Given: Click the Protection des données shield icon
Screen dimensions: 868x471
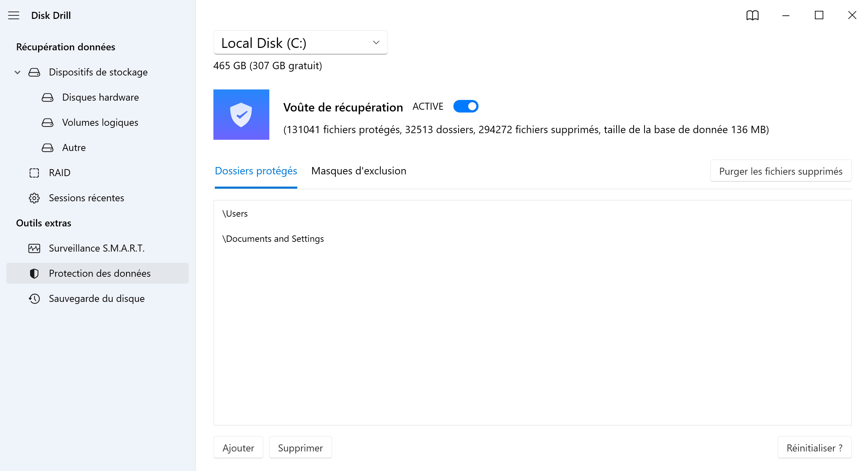Looking at the screenshot, I should (34, 274).
